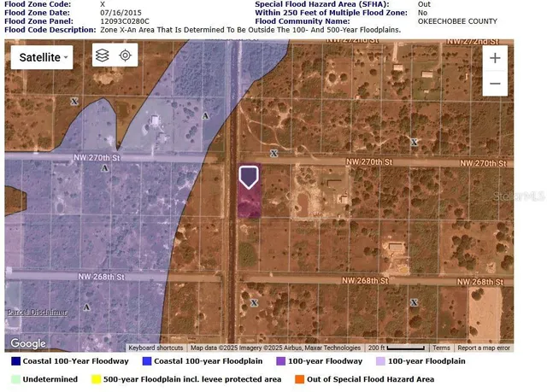The width and height of the screenshot is (547, 392).
Task: Click the 100-year Floodplain light purple swatch
Action: [x=381, y=361]
